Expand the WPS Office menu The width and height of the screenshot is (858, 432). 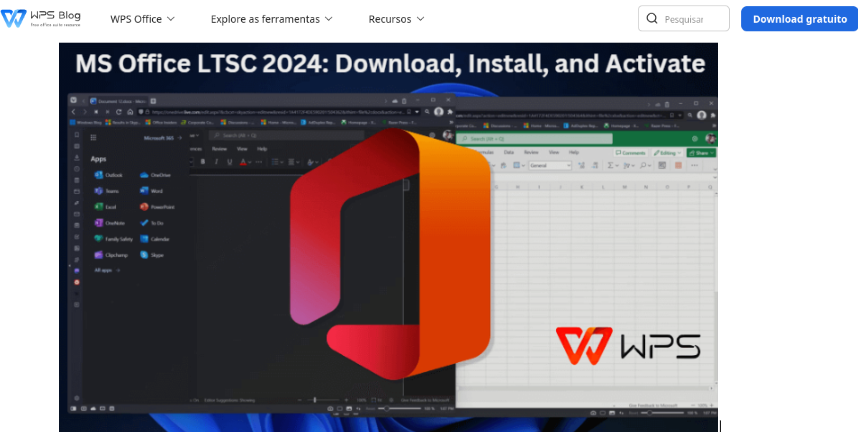point(142,19)
